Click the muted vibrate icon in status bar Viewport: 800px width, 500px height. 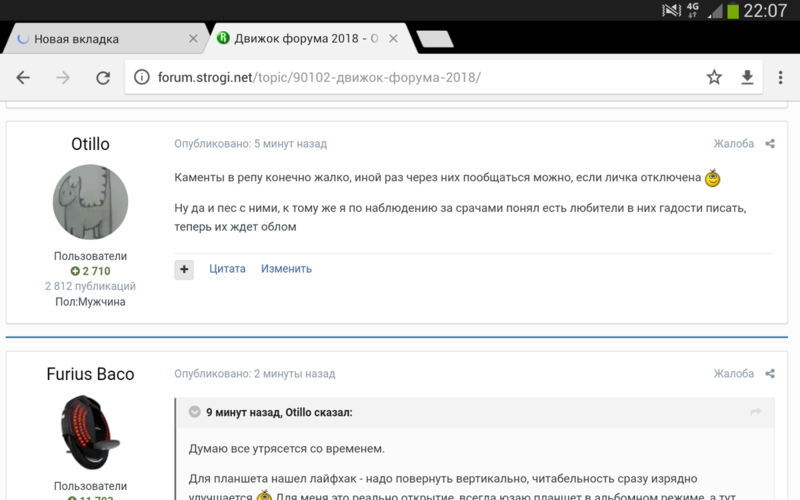671,10
